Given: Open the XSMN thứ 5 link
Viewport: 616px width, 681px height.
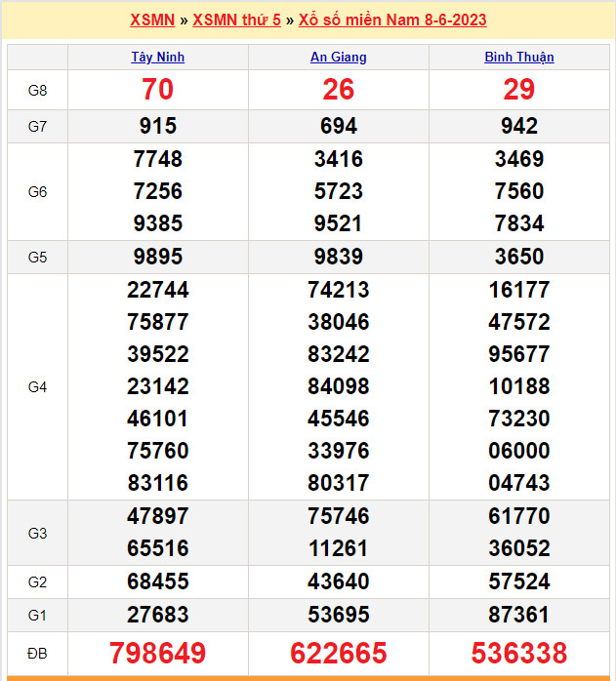Looking at the screenshot, I should coord(236,20).
